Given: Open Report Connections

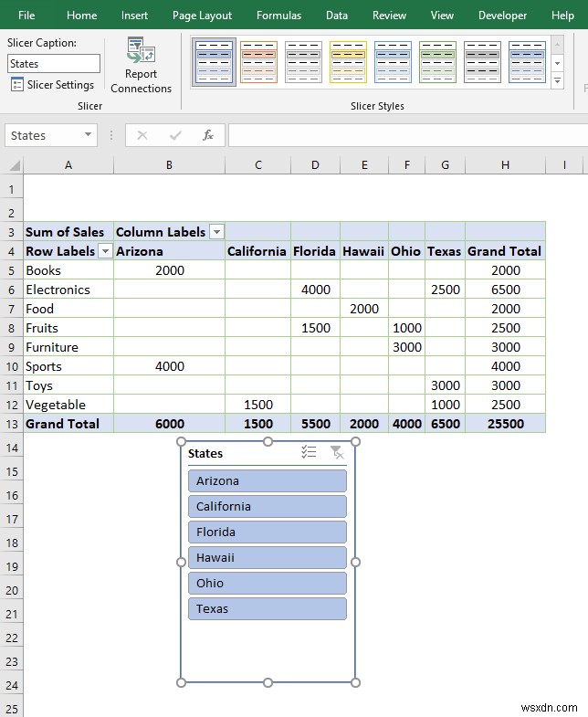Looking at the screenshot, I should click(141, 66).
